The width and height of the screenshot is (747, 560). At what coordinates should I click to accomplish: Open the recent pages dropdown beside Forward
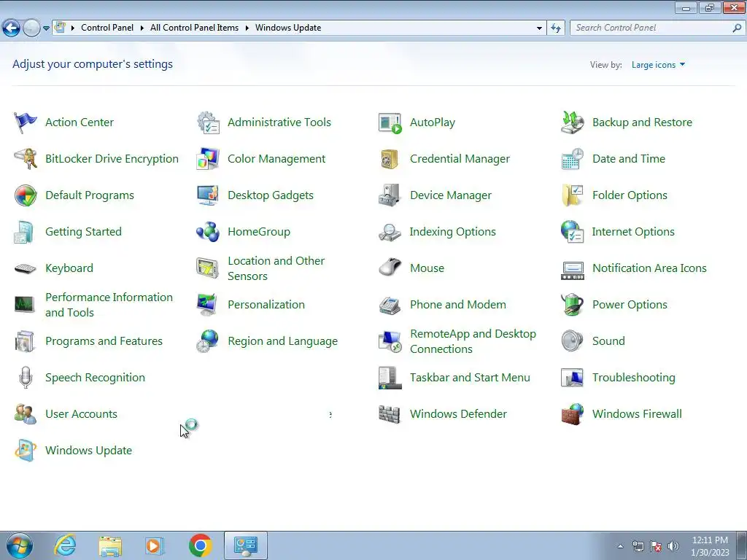[x=46, y=28]
